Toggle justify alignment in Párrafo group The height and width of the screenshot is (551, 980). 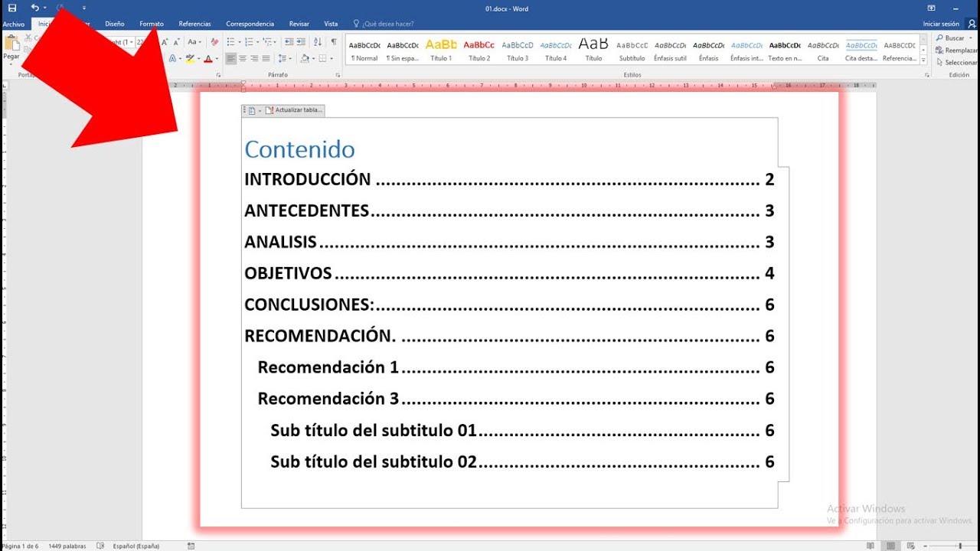click(266, 58)
